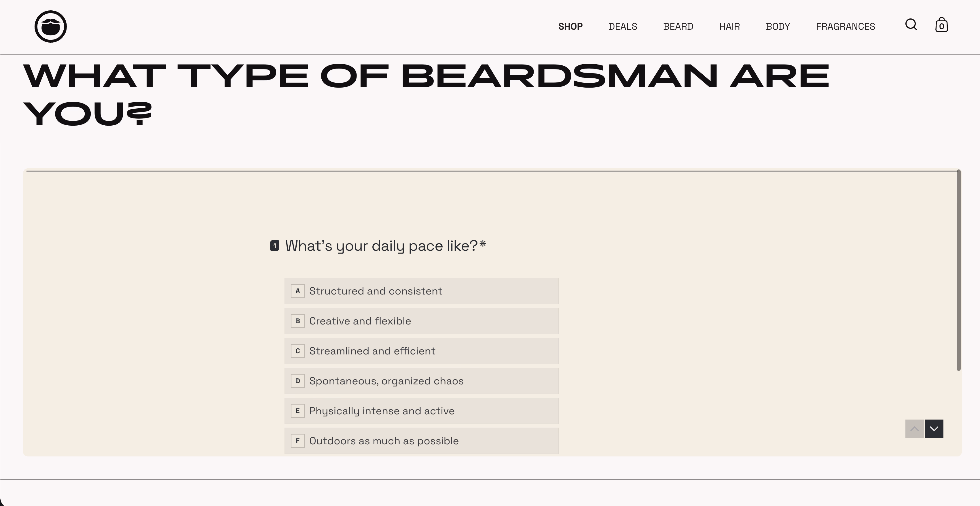Select option A Structured and consistent
Viewport: 980px width, 506px height.
[421, 291]
